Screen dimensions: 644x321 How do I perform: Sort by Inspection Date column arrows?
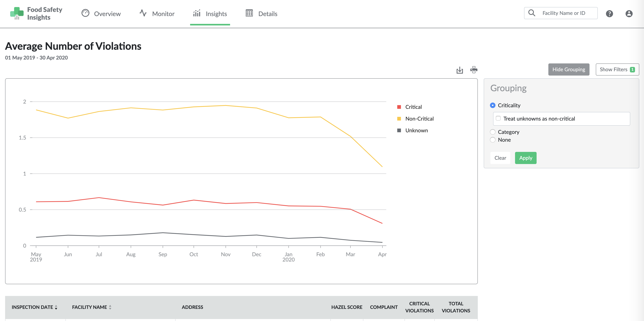(56, 307)
